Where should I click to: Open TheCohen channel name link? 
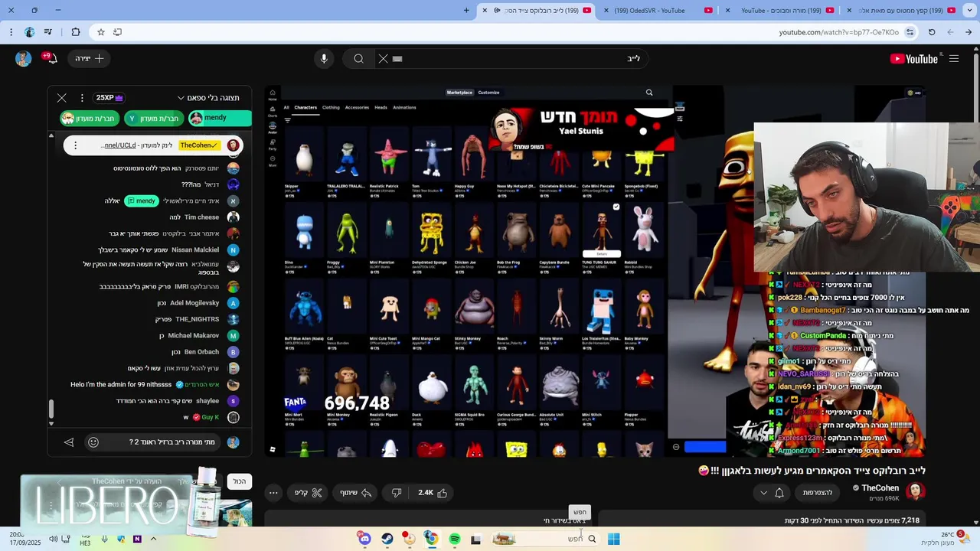pos(880,487)
